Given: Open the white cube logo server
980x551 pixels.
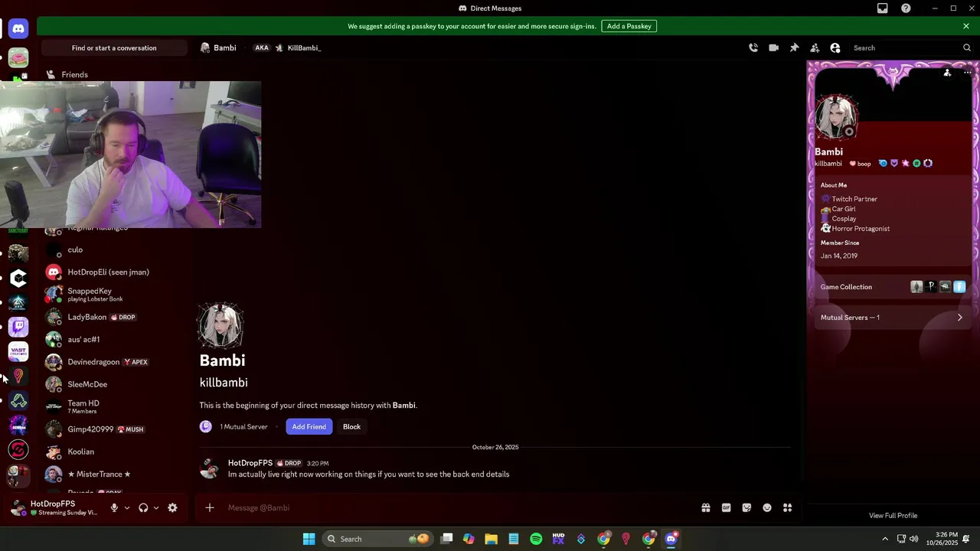Looking at the screenshot, I should (18, 278).
